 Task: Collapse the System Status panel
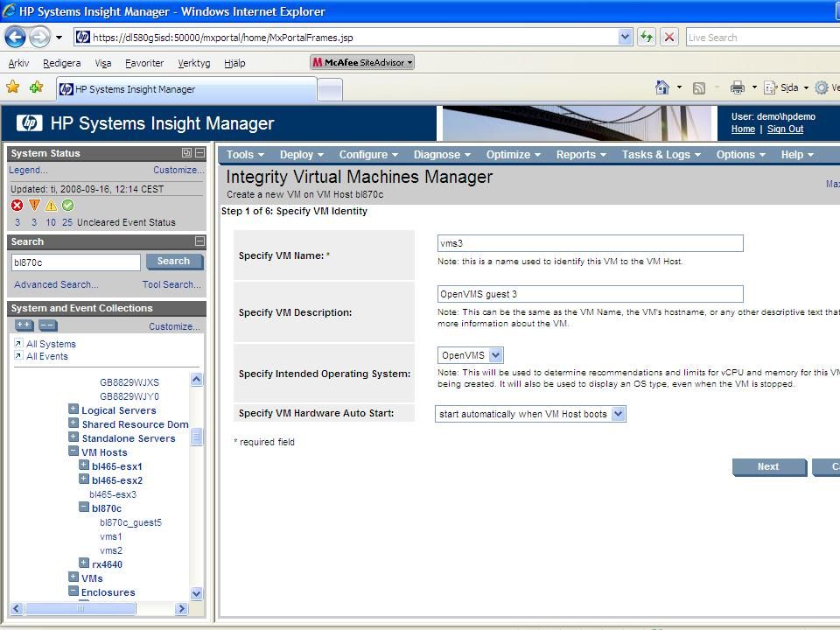click(199, 152)
